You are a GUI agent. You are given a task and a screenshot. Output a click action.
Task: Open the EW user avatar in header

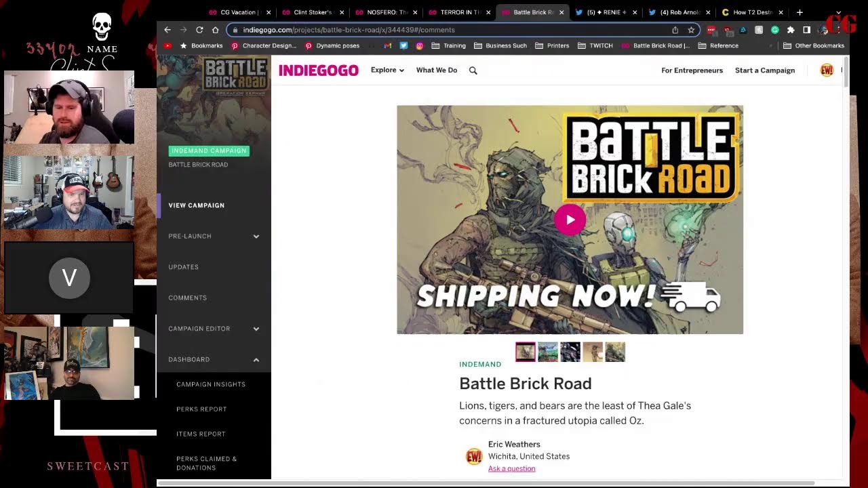tap(827, 70)
